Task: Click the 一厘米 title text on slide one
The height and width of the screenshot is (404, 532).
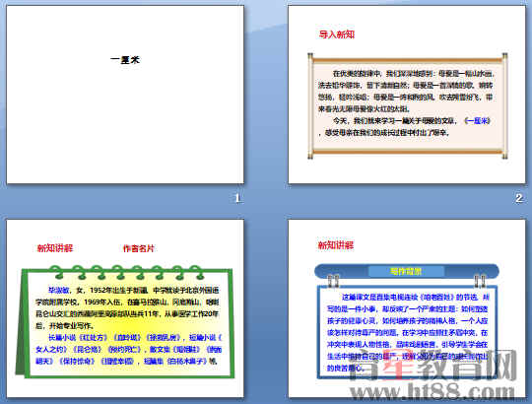Action: click(125, 60)
